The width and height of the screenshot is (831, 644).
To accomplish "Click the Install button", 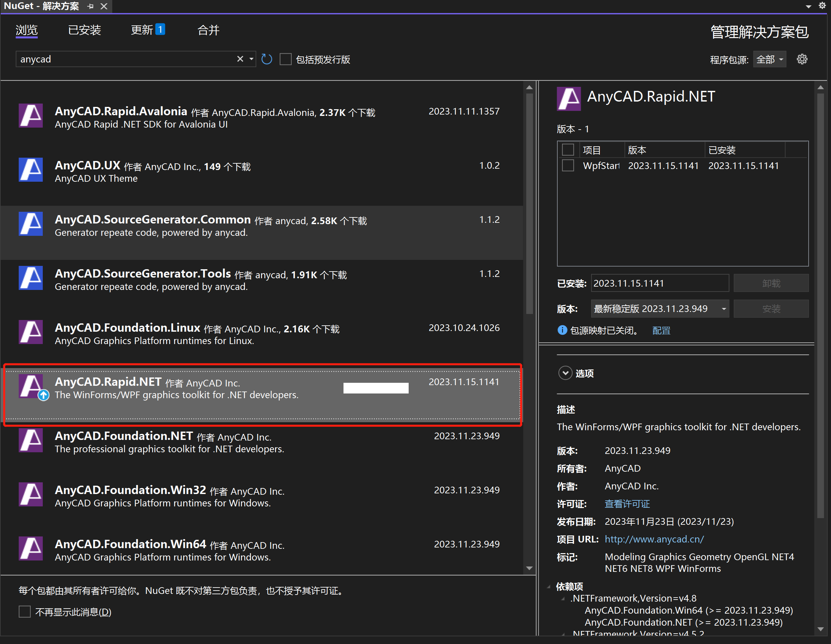I will pos(771,309).
